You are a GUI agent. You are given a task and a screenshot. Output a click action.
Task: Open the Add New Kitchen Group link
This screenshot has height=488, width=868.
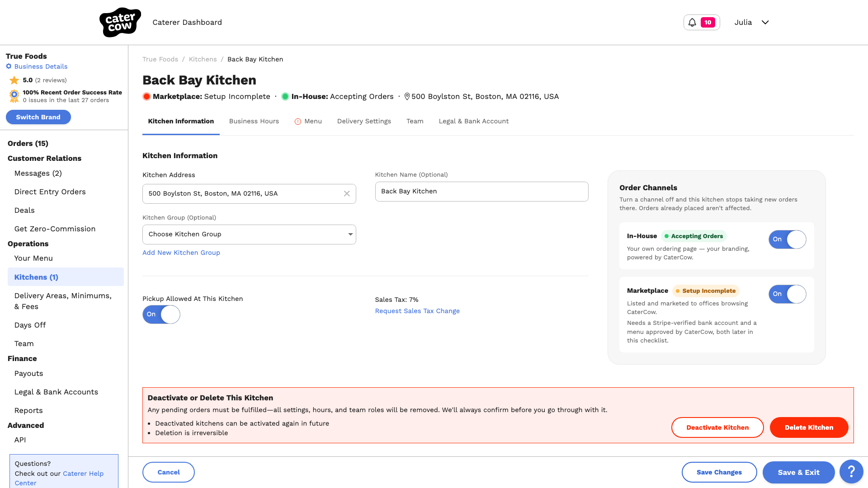click(181, 253)
